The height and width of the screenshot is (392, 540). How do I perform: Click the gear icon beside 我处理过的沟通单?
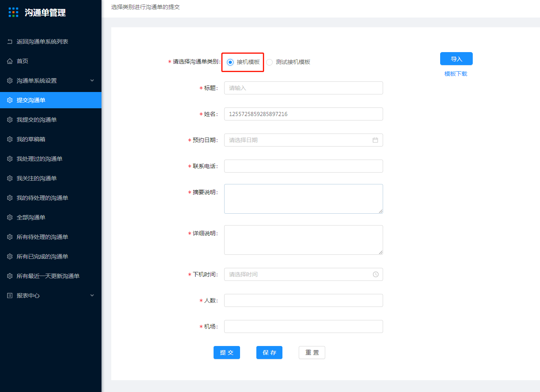(x=10, y=159)
